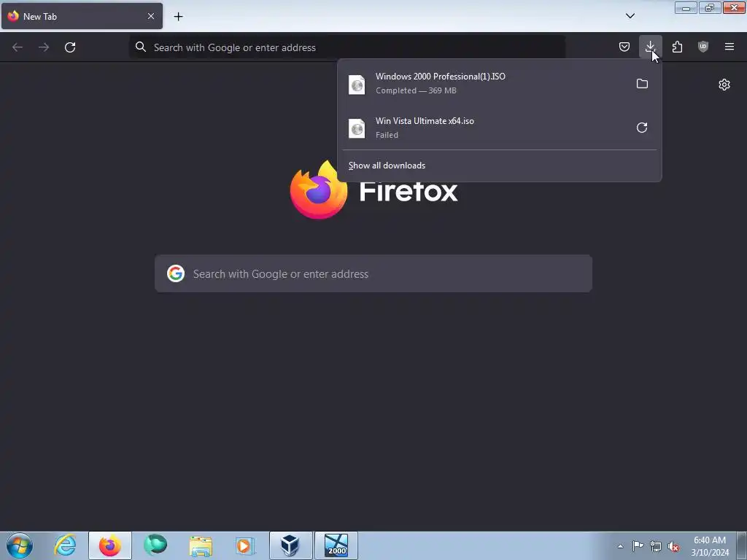Reload the current page

70,47
